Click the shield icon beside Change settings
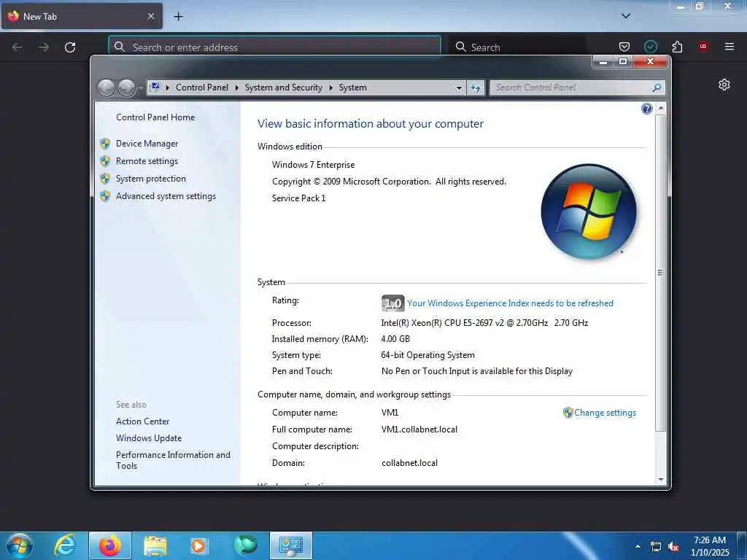This screenshot has height=560, width=747. 568,413
